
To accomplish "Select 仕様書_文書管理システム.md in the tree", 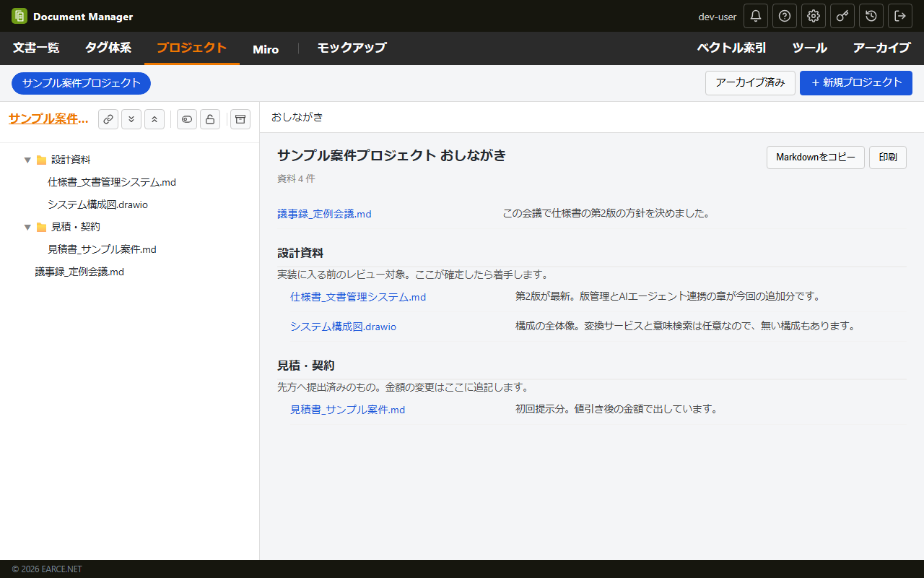I will (112, 182).
